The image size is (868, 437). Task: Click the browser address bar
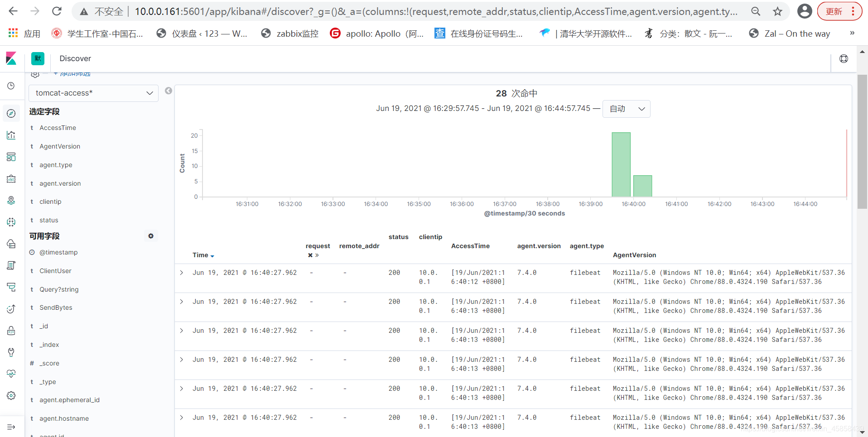[435, 11]
